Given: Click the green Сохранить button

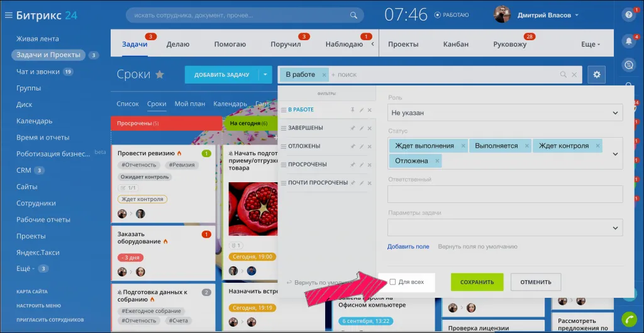Looking at the screenshot, I should click(x=477, y=282).
